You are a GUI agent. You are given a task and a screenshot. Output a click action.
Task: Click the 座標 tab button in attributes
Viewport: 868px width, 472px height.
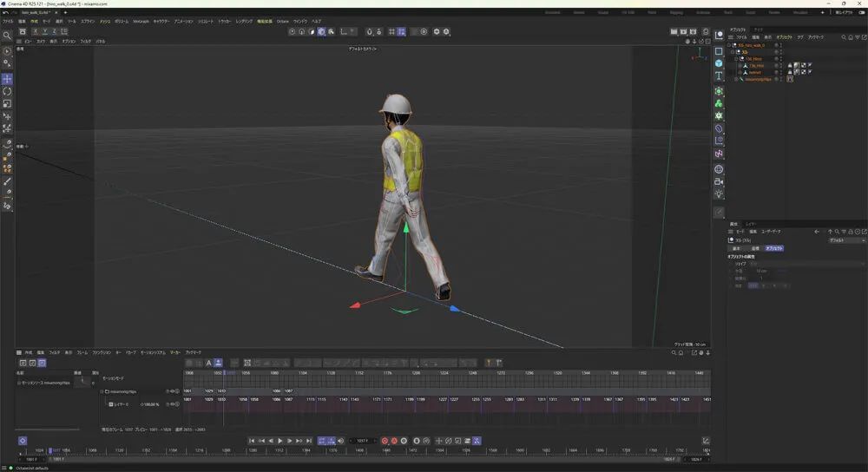coord(755,248)
